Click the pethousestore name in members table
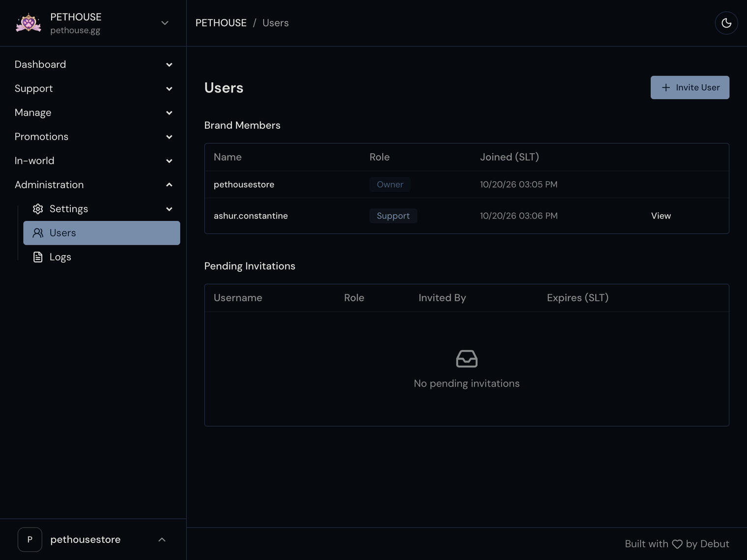The height and width of the screenshot is (560, 747). click(244, 184)
